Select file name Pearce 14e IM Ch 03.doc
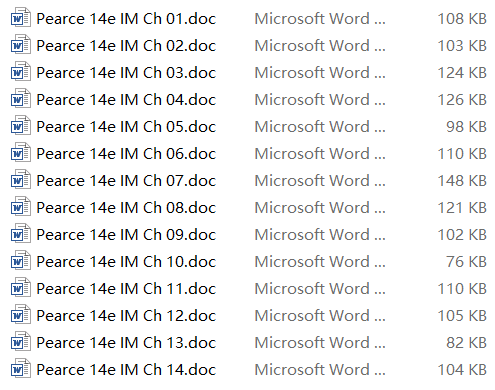 [x=126, y=73]
